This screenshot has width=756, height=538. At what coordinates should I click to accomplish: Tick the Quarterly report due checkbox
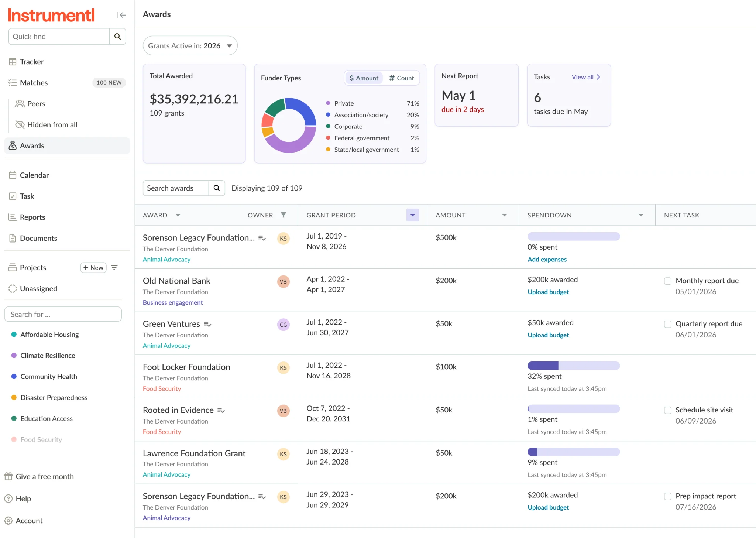[x=667, y=324]
